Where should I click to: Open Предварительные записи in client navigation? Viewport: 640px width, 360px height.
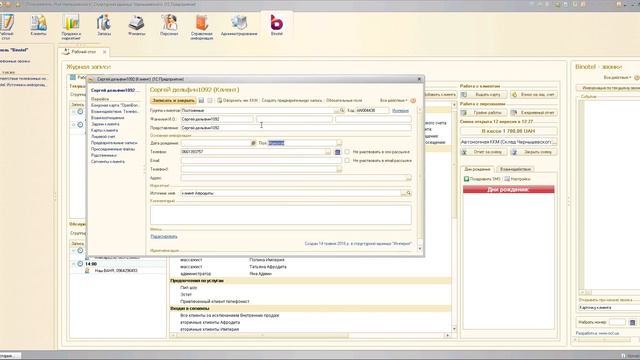pyautogui.click(x=114, y=143)
